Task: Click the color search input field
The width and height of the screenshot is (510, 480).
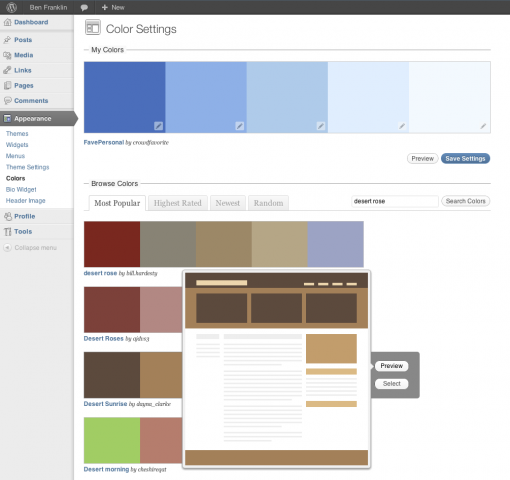Action: 395,201
